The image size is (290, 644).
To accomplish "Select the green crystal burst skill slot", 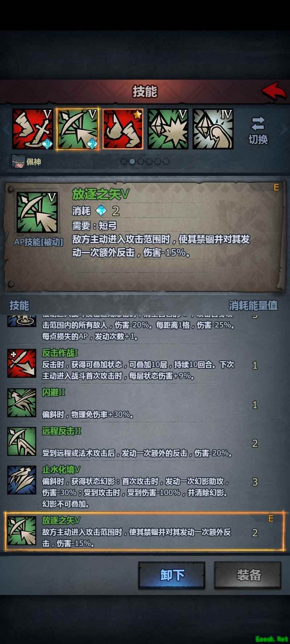I will point(168,129).
